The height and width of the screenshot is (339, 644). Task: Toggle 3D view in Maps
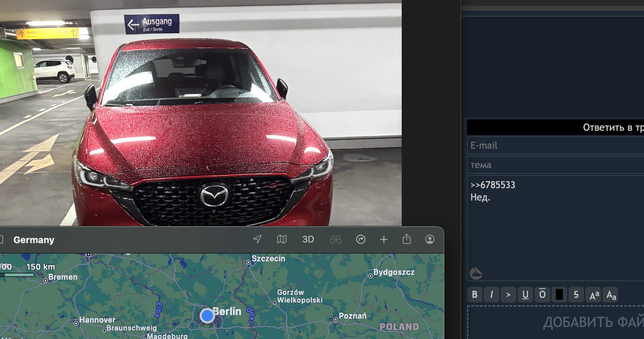[308, 240]
